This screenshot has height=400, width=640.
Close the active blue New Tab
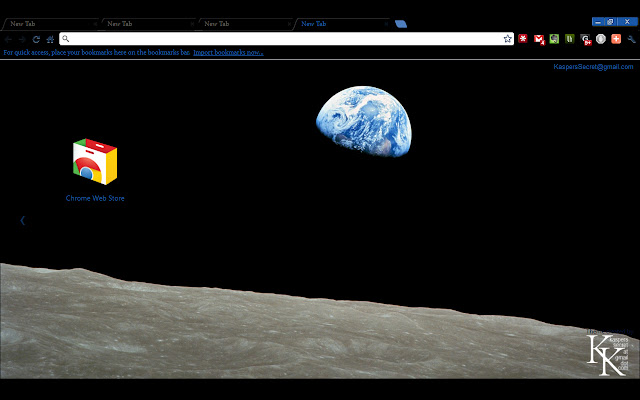pyautogui.click(x=386, y=24)
